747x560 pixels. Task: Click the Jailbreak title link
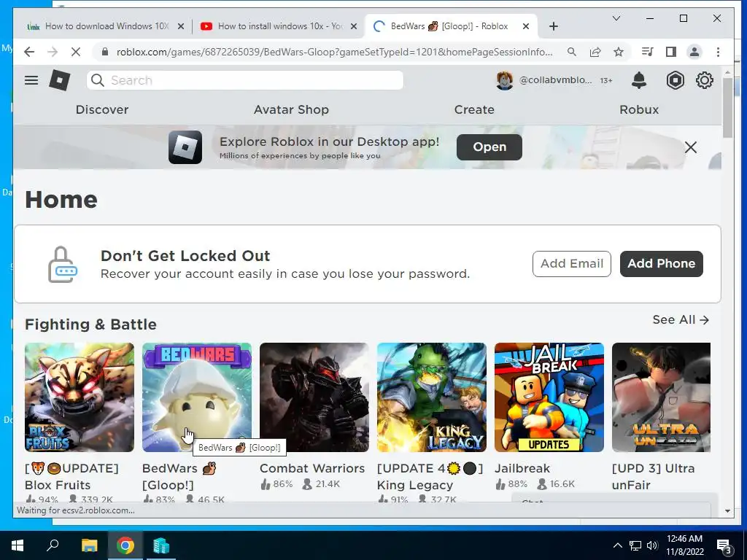coord(522,469)
